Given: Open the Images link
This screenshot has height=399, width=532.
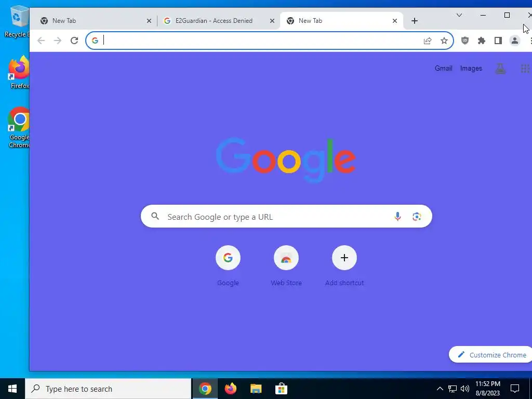Looking at the screenshot, I should click(471, 68).
